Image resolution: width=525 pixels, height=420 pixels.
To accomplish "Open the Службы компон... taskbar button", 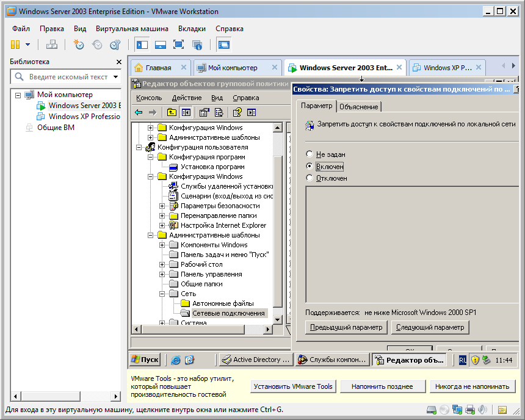I will pyautogui.click(x=333, y=360).
